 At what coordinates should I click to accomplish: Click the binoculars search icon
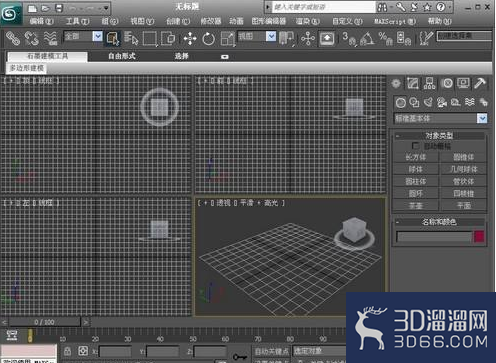coord(382,7)
